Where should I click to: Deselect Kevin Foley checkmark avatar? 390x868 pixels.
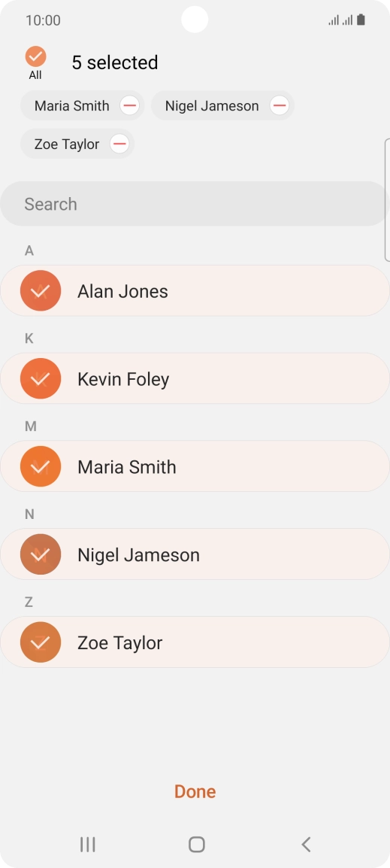tap(41, 378)
